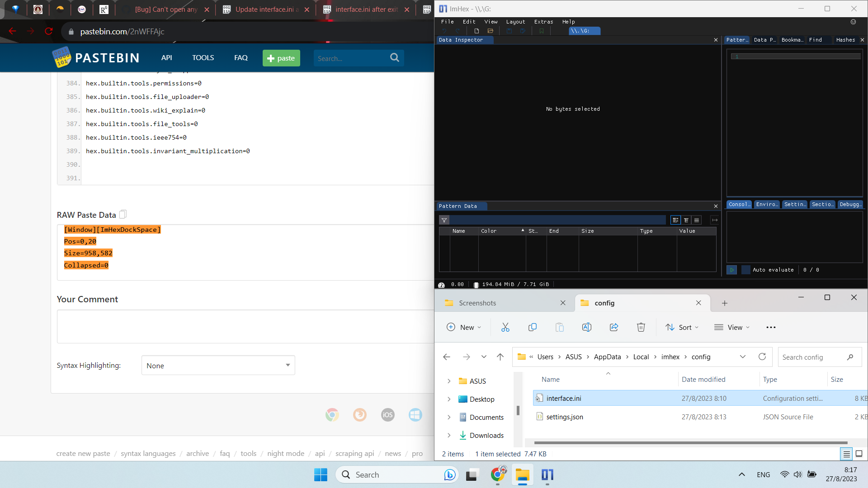Screen dimensions: 868x488
Task: Open the Syntax Highlighting dropdown
Action: (218, 365)
